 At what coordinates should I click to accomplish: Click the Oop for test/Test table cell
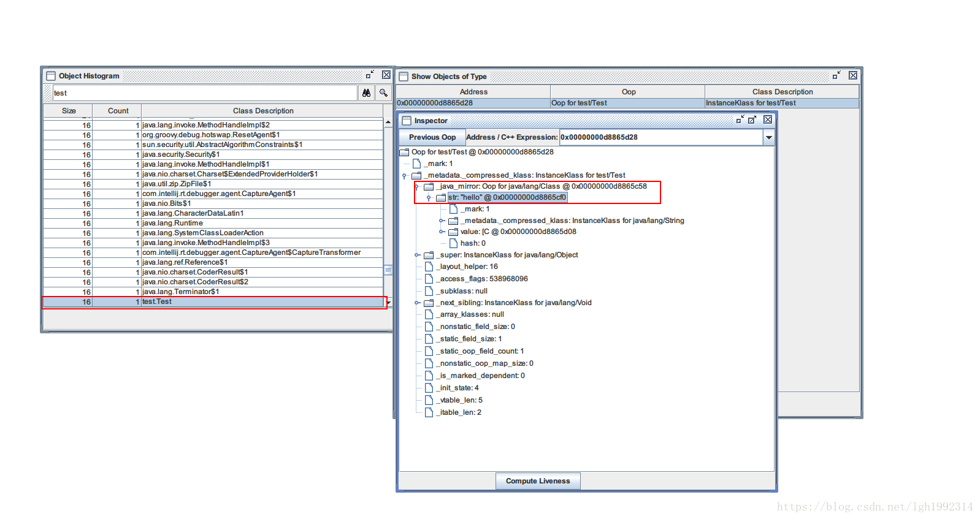pyautogui.click(x=628, y=103)
